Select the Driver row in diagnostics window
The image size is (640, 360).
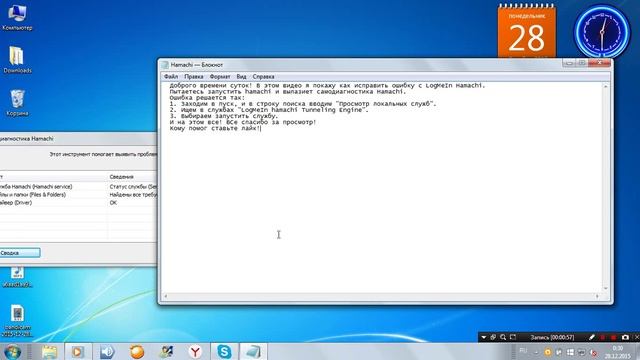click(78, 202)
